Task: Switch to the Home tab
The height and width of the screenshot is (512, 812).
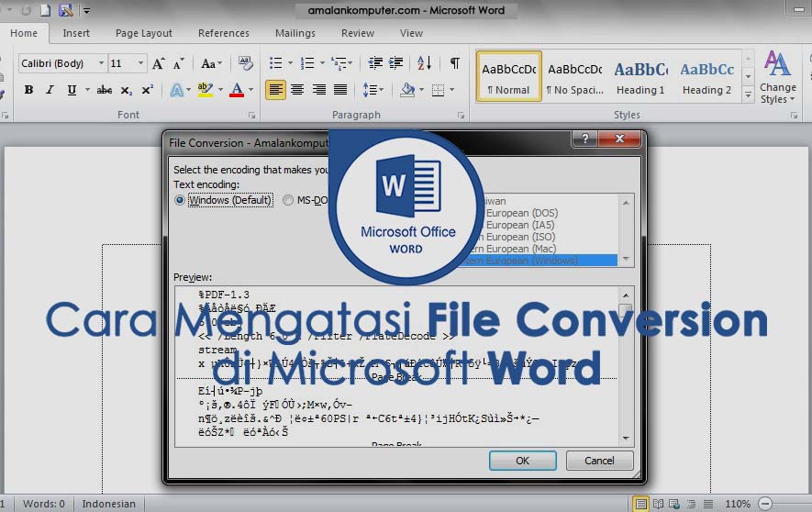Action: click(24, 33)
